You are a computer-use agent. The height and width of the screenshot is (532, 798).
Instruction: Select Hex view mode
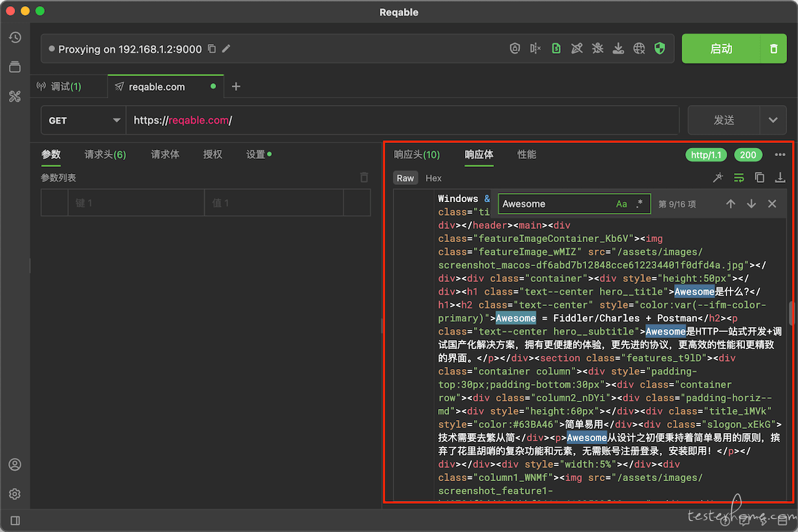433,178
